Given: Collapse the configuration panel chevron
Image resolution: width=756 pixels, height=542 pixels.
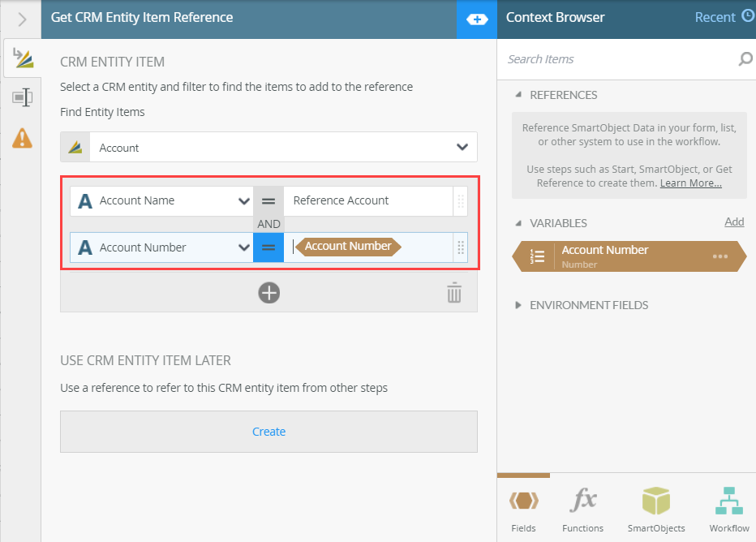Looking at the screenshot, I should (22, 19).
